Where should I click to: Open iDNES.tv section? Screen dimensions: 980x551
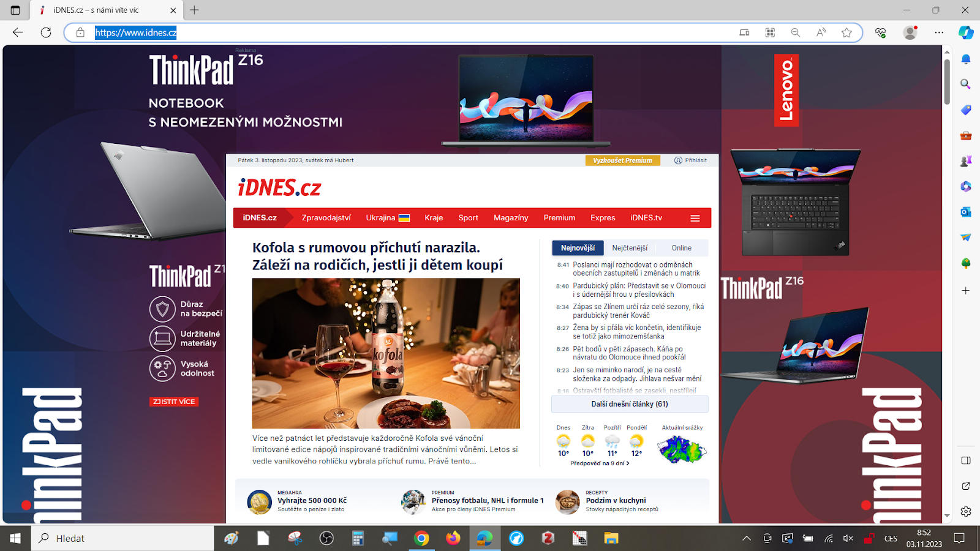(x=646, y=218)
